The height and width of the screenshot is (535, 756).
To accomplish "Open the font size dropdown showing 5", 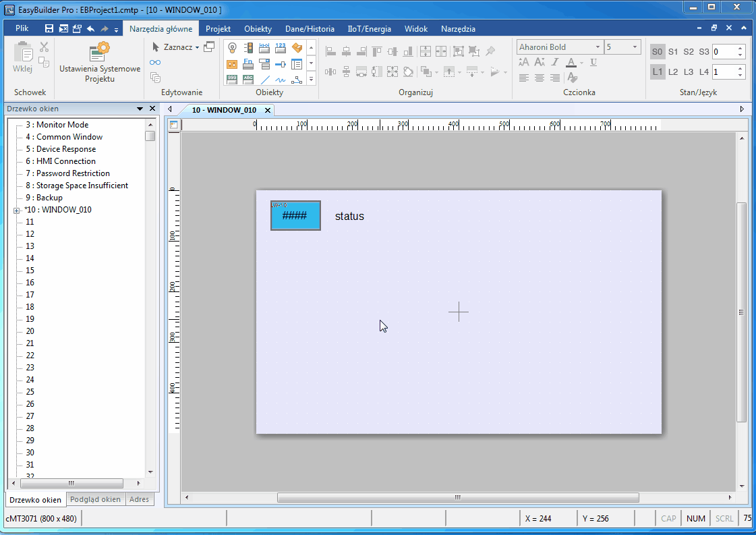I will click(635, 47).
